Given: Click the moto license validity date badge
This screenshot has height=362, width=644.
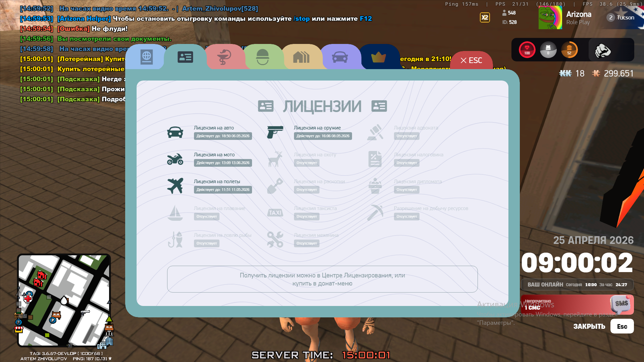Looking at the screenshot, I should tap(223, 163).
